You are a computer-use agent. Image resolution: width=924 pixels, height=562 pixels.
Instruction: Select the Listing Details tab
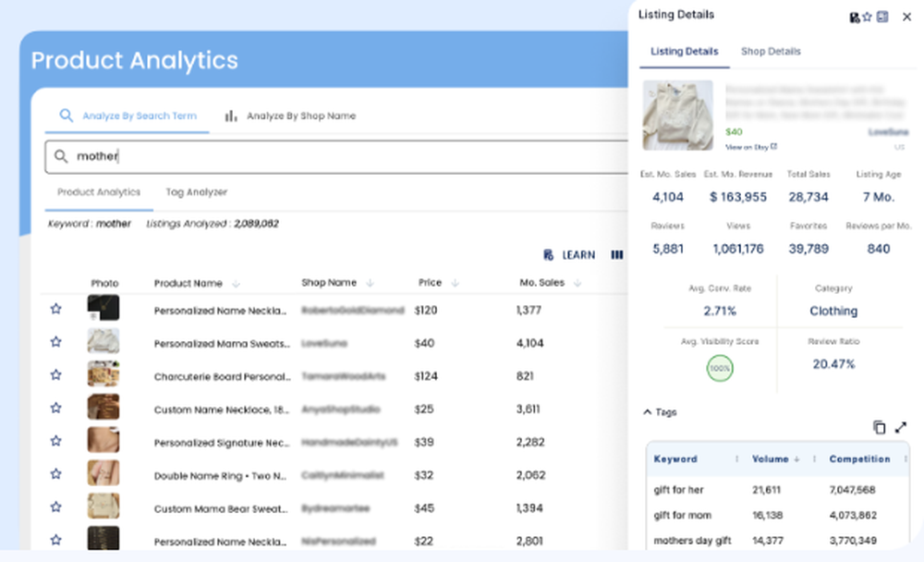pyautogui.click(x=684, y=52)
